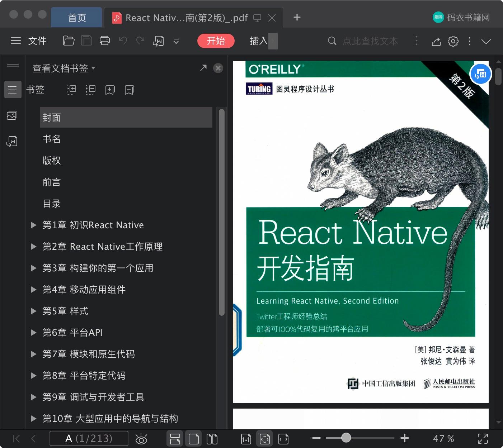Close the bookmark side panel

tap(218, 68)
